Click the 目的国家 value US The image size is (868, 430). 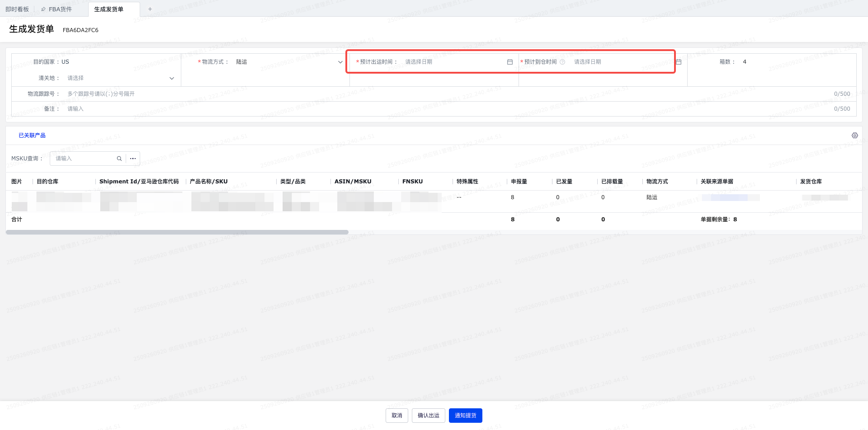point(66,62)
